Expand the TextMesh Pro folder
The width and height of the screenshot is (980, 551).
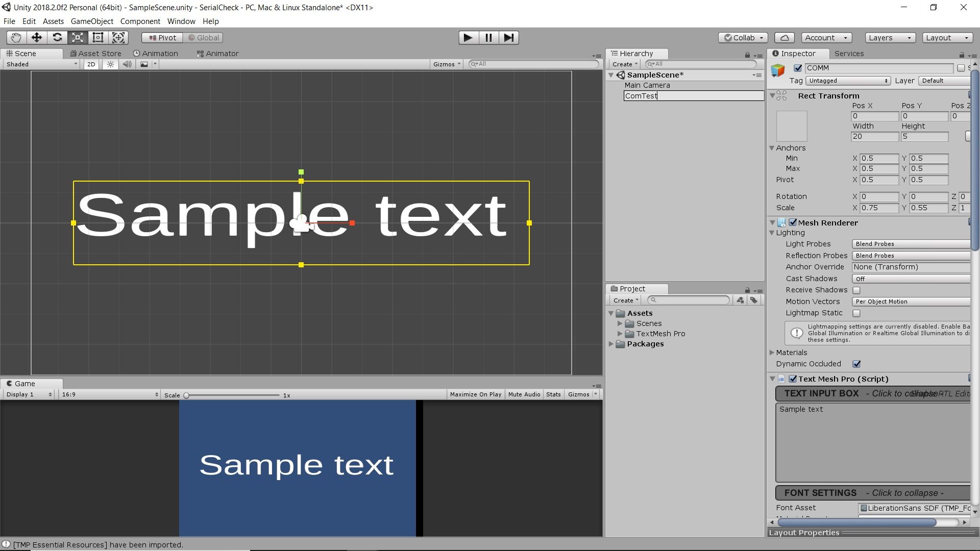coord(621,334)
